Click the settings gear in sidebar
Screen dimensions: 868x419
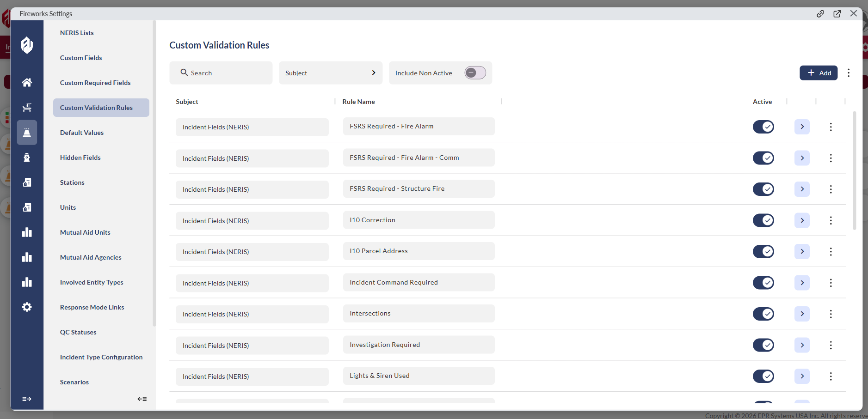(27, 307)
